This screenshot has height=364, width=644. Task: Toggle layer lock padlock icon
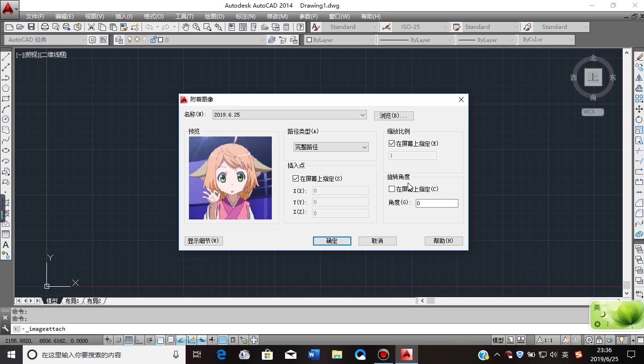click(153, 40)
